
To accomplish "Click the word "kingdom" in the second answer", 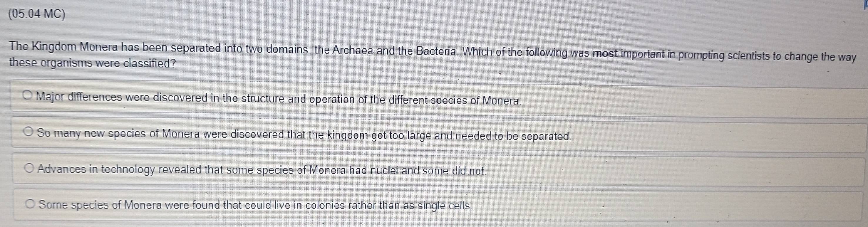I will coord(340,135).
